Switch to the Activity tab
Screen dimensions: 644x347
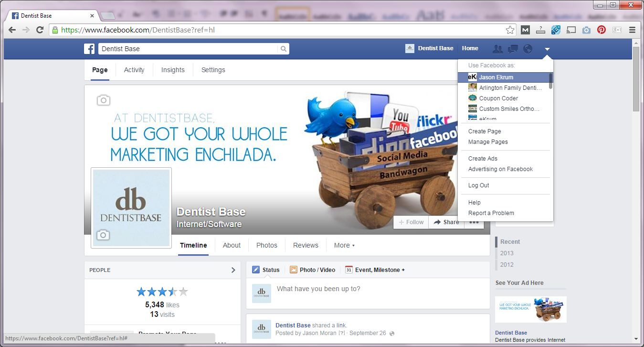coord(134,70)
